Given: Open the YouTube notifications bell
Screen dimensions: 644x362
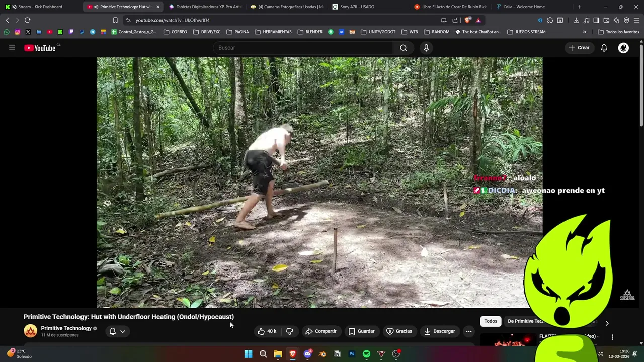Looking at the screenshot, I should pyautogui.click(x=604, y=48).
